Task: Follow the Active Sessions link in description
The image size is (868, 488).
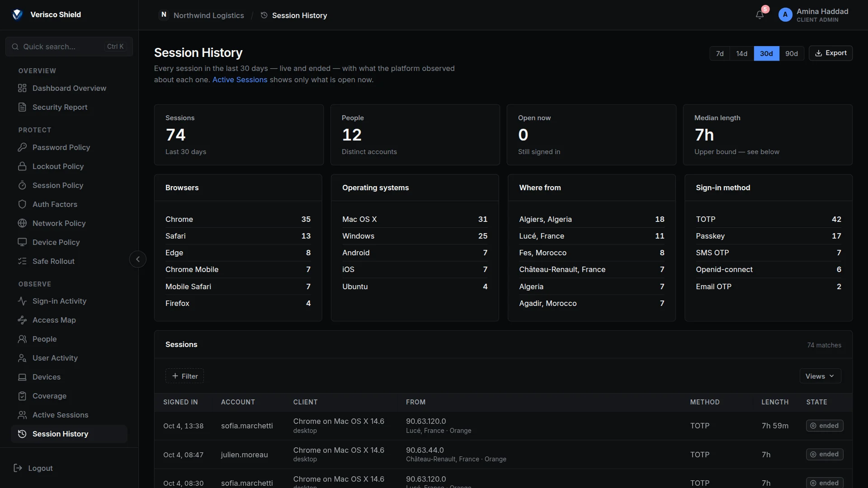Action: tap(240, 80)
